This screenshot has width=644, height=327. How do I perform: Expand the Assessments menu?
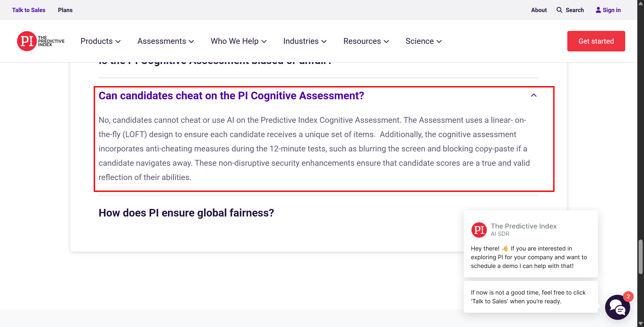coord(165,41)
